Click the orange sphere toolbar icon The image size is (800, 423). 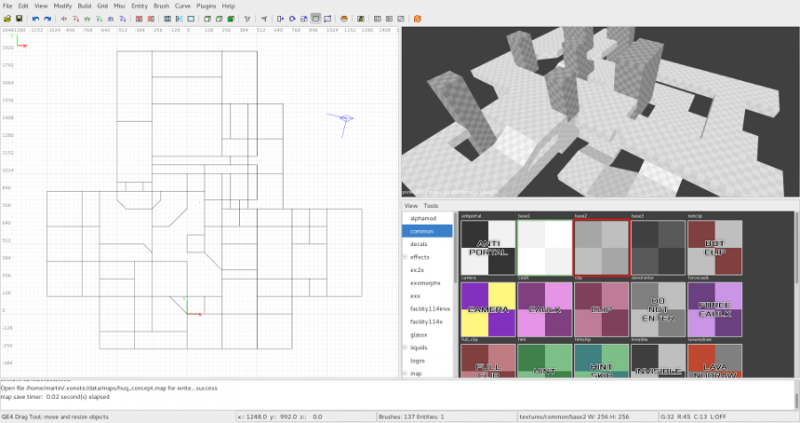(x=345, y=18)
